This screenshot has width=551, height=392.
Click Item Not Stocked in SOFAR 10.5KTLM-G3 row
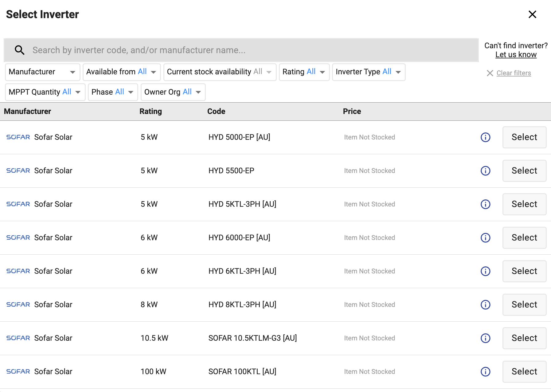369,338
